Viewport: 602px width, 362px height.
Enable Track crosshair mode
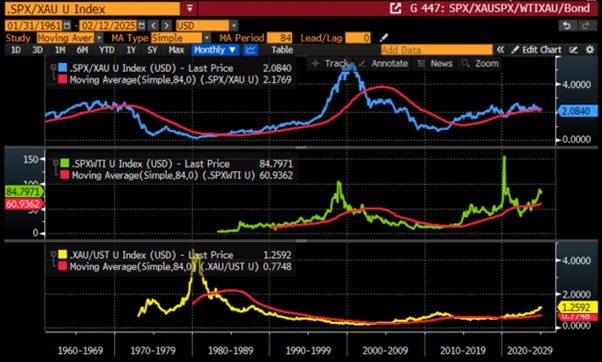(x=331, y=64)
